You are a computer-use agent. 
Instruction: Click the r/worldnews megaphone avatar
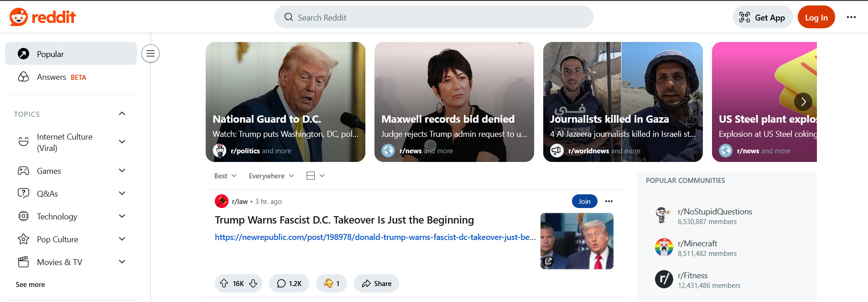click(x=557, y=151)
